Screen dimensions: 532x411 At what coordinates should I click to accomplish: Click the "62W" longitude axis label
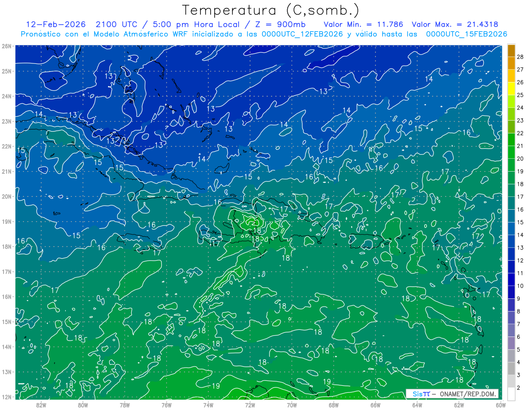pyautogui.click(x=459, y=404)
